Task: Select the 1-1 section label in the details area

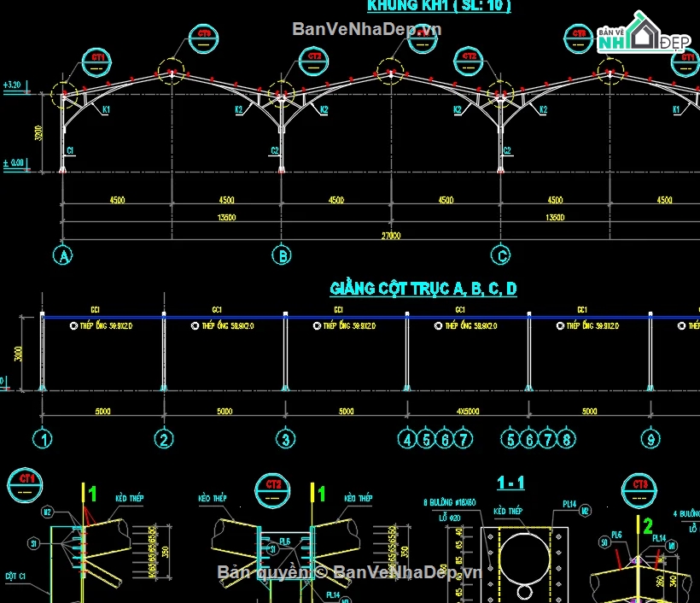Action: click(512, 481)
